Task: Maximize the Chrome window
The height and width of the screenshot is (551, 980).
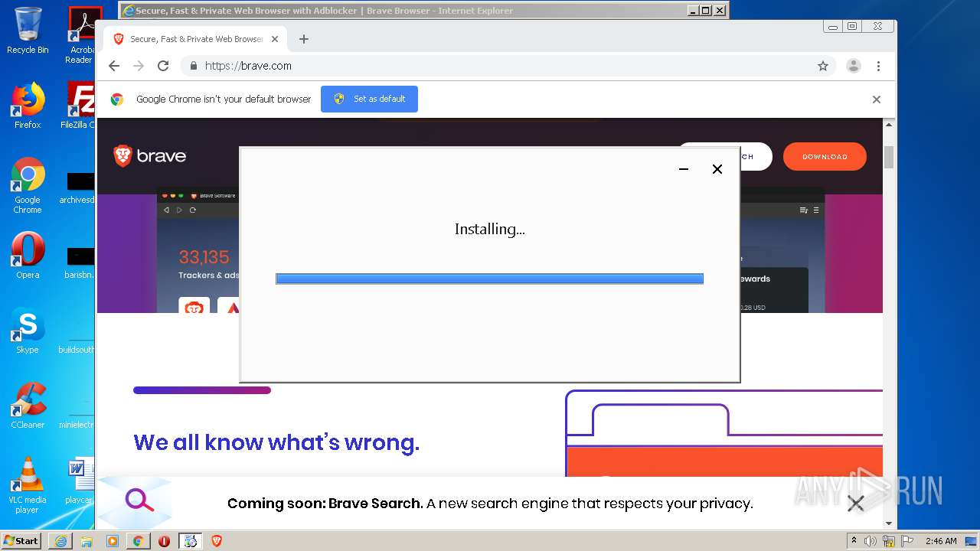Action: 852,26
